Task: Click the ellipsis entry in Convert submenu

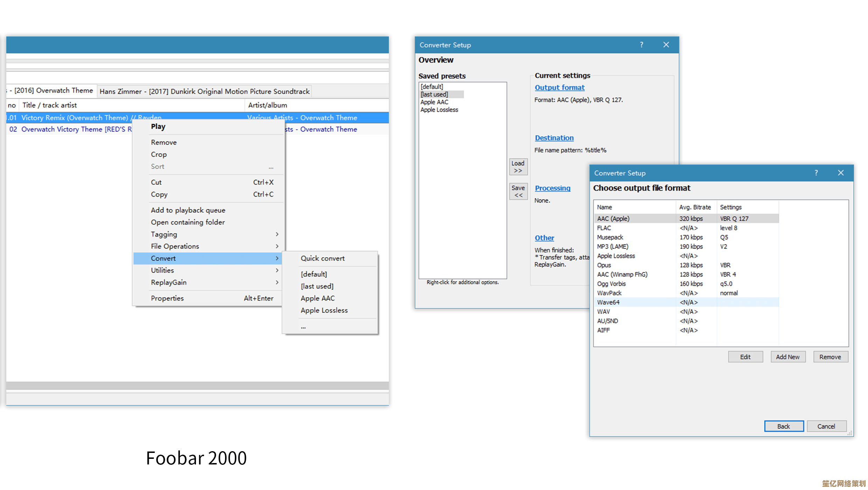Action: (330, 327)
